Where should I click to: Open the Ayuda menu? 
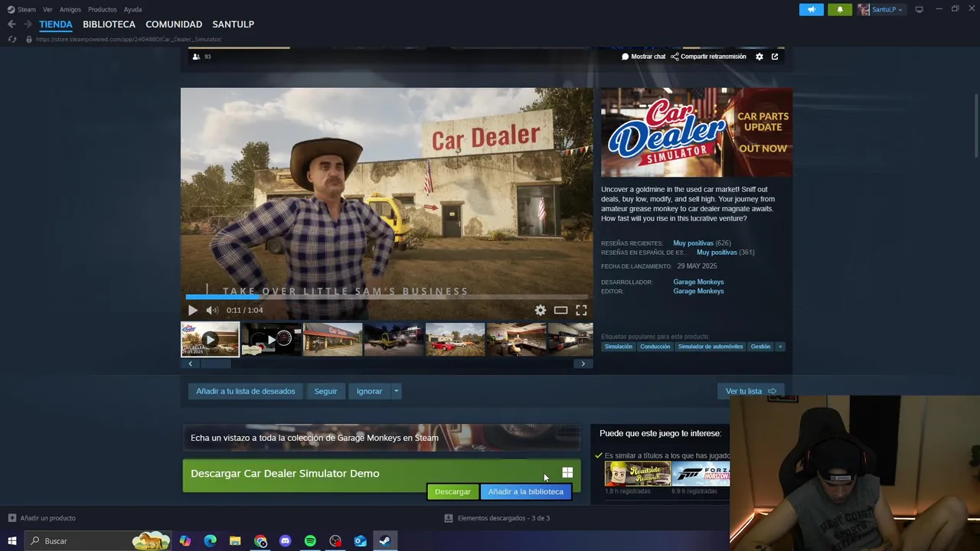click(132, 9)
